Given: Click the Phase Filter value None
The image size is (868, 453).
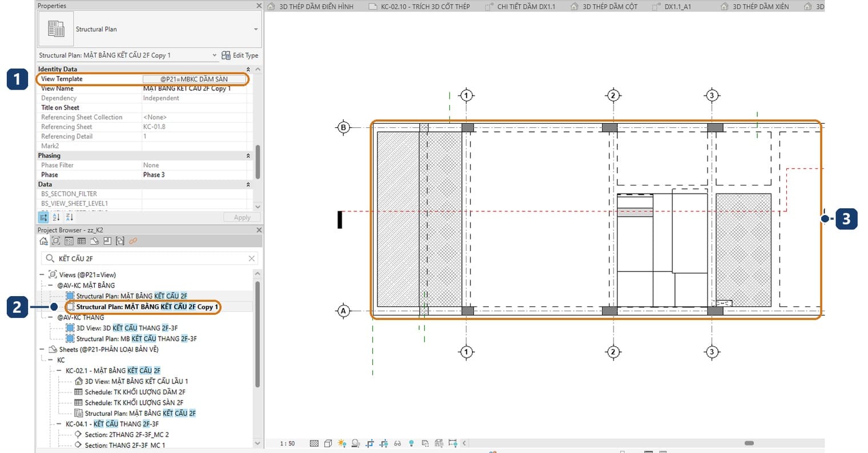Looking at the screenshot, I should pyautogui.click(x=194, y=165).
